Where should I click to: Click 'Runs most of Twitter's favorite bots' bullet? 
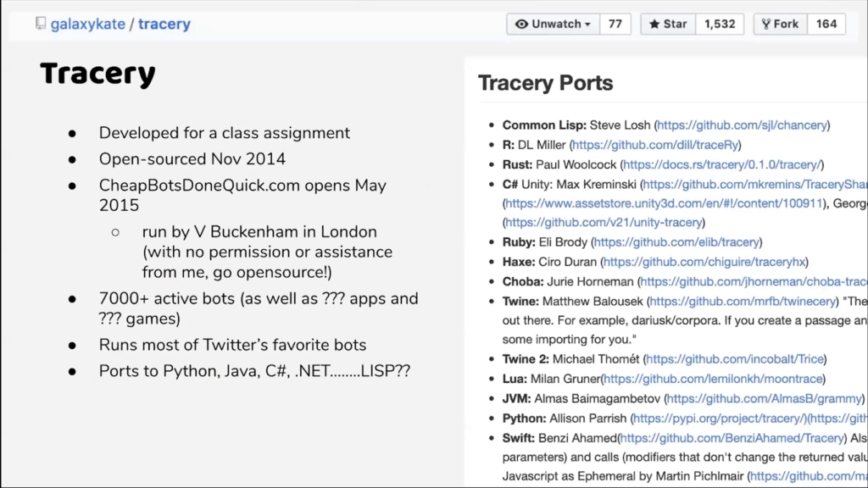pyautogui.click(x=232, y=345)
